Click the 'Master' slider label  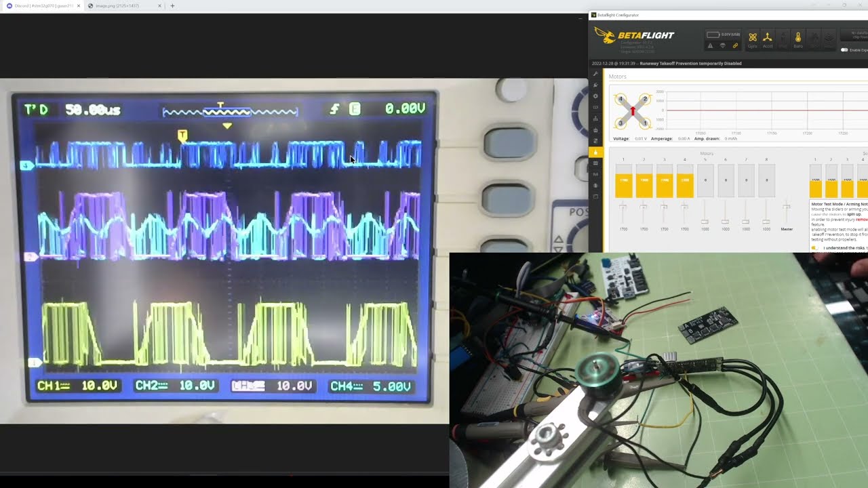point(787,229)
